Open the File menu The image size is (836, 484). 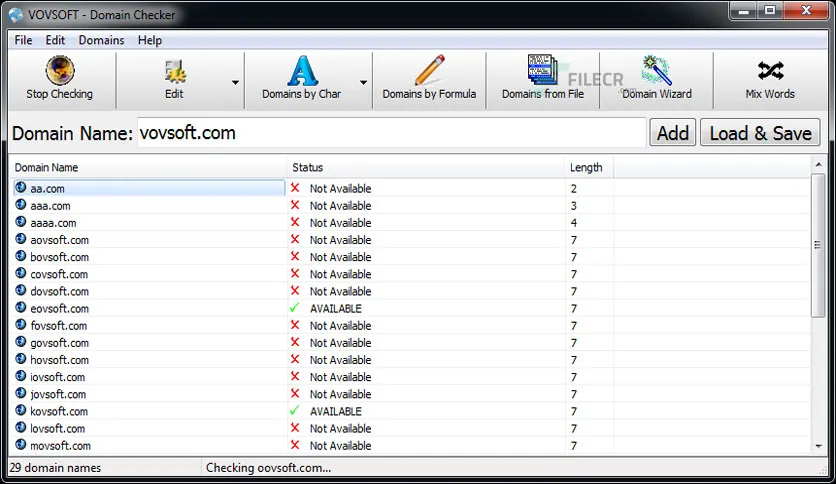pos(23,40)
